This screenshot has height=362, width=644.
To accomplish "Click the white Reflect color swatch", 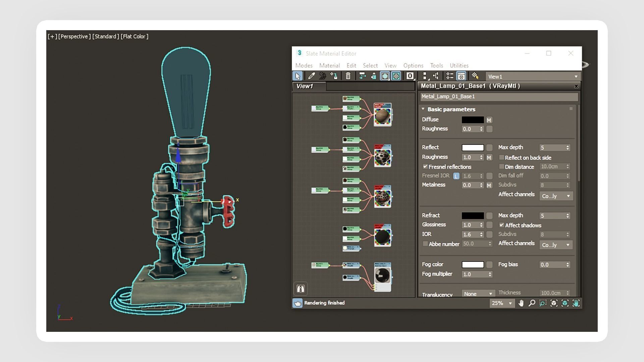I will [473, 148].
